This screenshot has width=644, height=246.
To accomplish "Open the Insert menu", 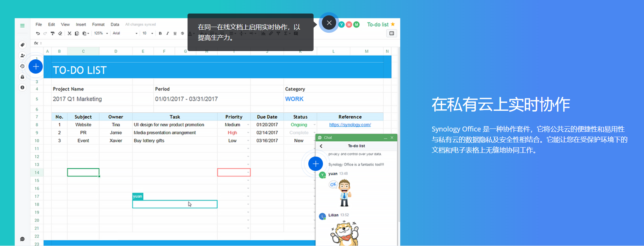I will pos(81,24).
